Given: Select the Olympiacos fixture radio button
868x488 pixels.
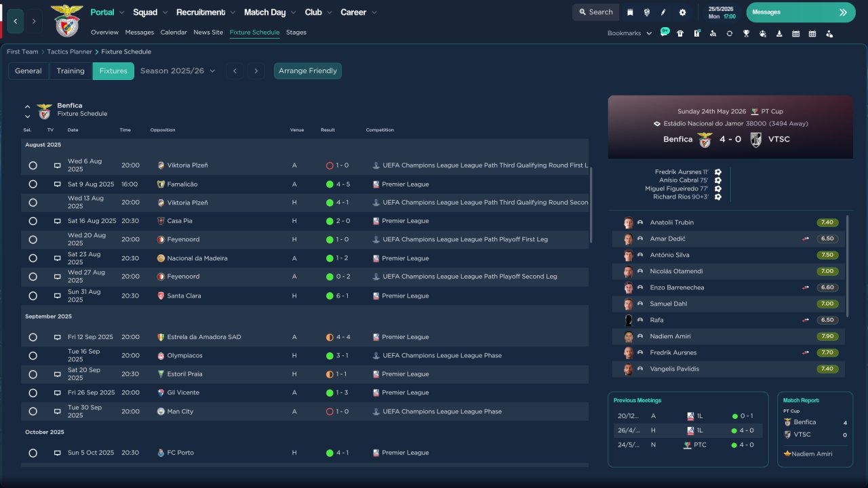Looking at the screenshot, I should click(x=33, y=355).
